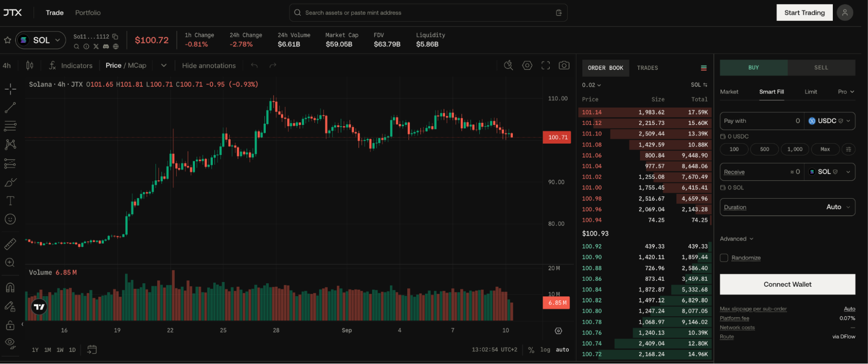Favorite SOL with the star icon
Image resolution: width=868 pixels, height=364 pixels.
click(7, 40)
